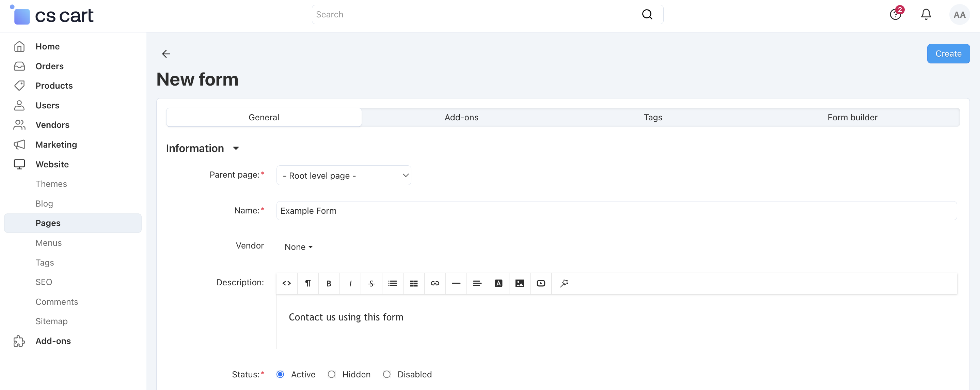This screenshot has height=390, width=980.
Task: Open Pages in the Website submenu
Action: point(73,223)
